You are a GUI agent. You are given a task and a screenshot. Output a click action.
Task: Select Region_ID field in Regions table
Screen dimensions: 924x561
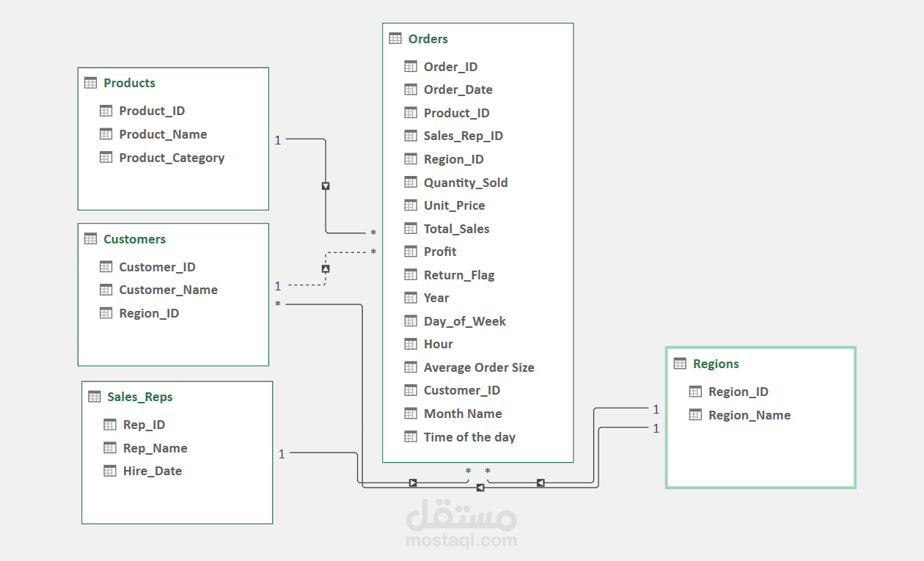click(x=738, y=392)
